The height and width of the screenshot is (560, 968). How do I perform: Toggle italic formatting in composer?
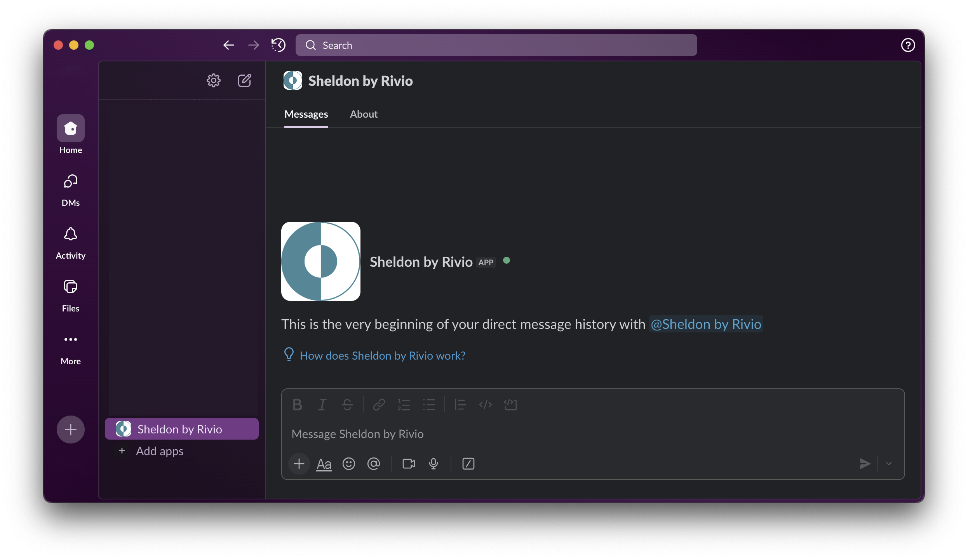(x=322, y=405)
